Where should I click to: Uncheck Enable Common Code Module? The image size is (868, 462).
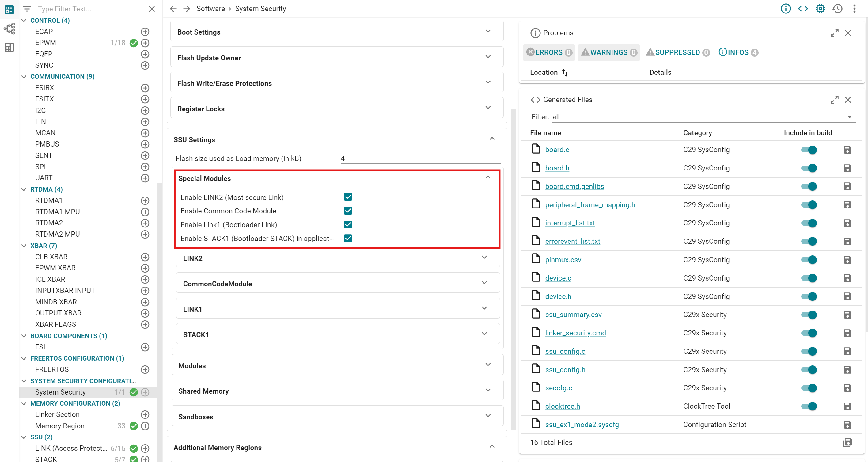click(x=348, y=211)
